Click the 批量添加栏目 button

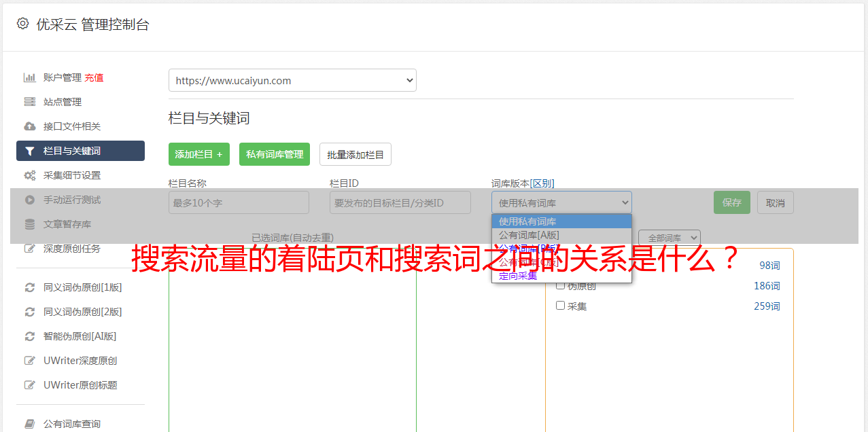click(x=355, y=154)
